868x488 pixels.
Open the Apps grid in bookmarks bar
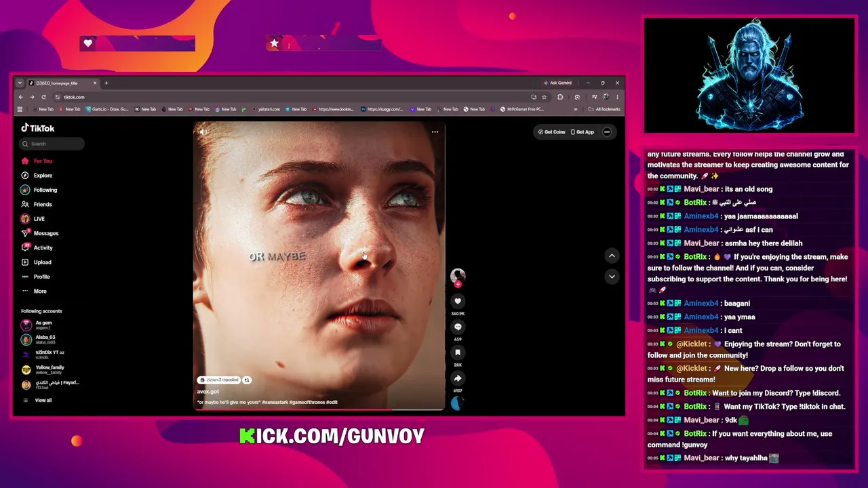click(x=20, y=109)
